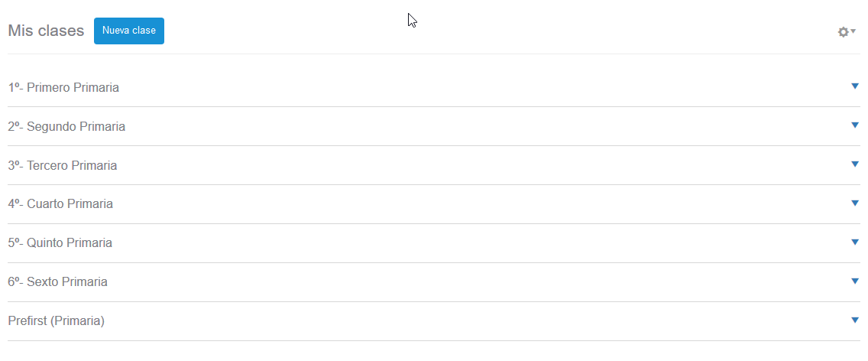Screen dimensions: 868x361
Task: Open the gear settings icon
Action: pyautogui.click(x=843, y=32)
